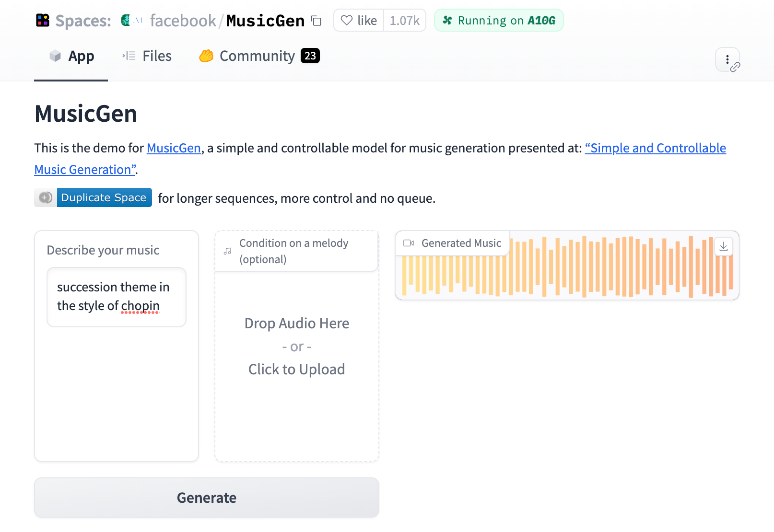Click the video icon beside Generated Music
774x532 pixels.
409,243
